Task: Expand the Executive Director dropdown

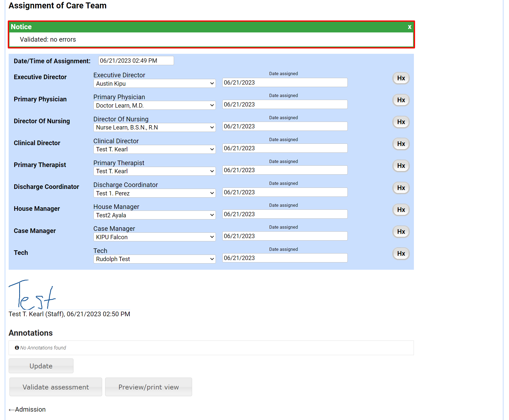Action: [154, 84]
